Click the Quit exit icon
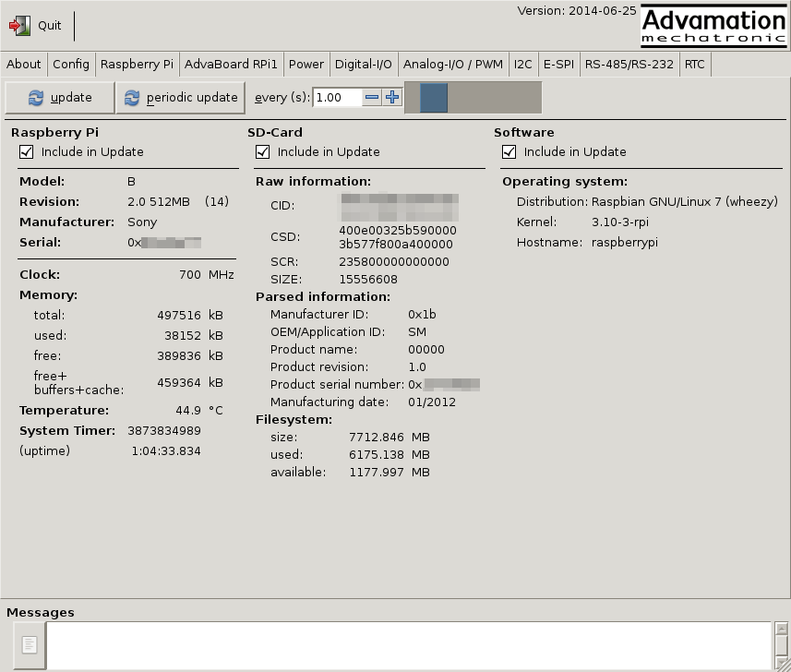791x672 pixels. [19, 25]
